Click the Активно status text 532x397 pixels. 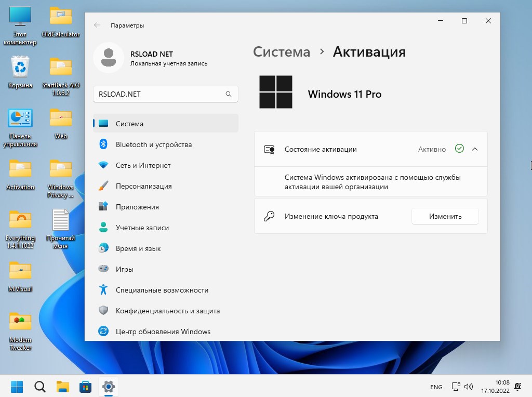432,149
